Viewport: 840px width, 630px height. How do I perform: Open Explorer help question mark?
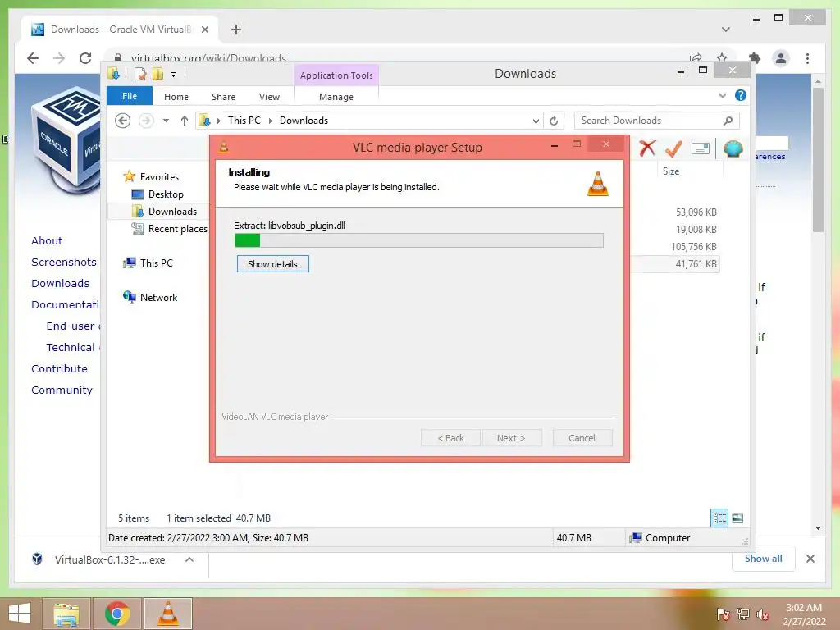coord(741,95)
